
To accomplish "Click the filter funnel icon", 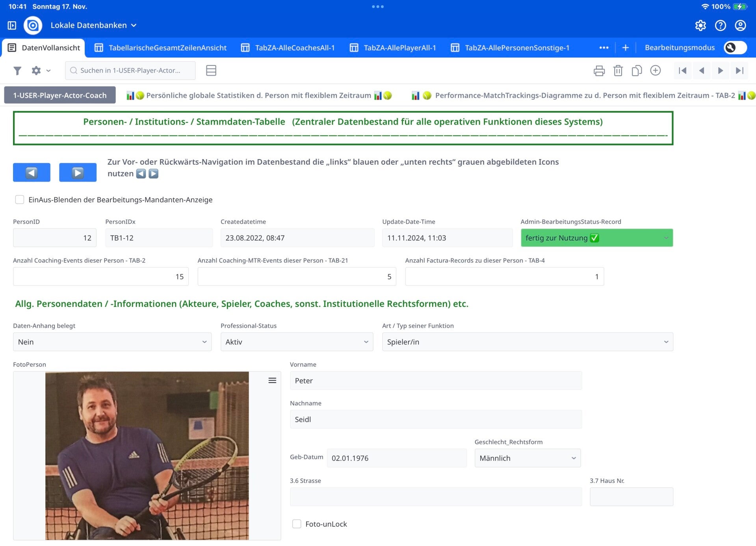I will click(x=17, y=71).
